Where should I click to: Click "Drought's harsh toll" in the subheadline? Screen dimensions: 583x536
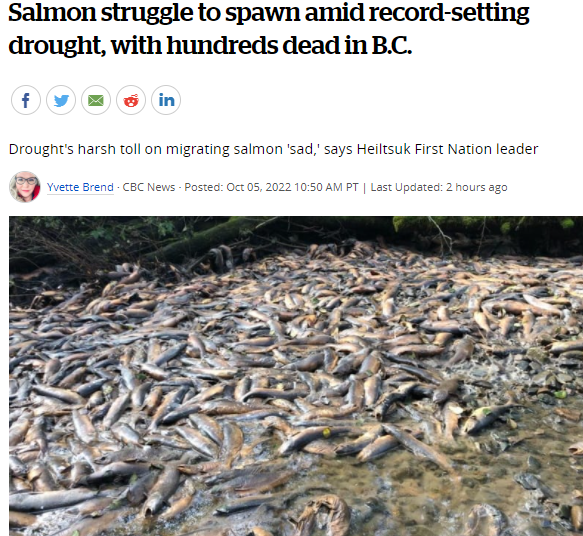62,149
